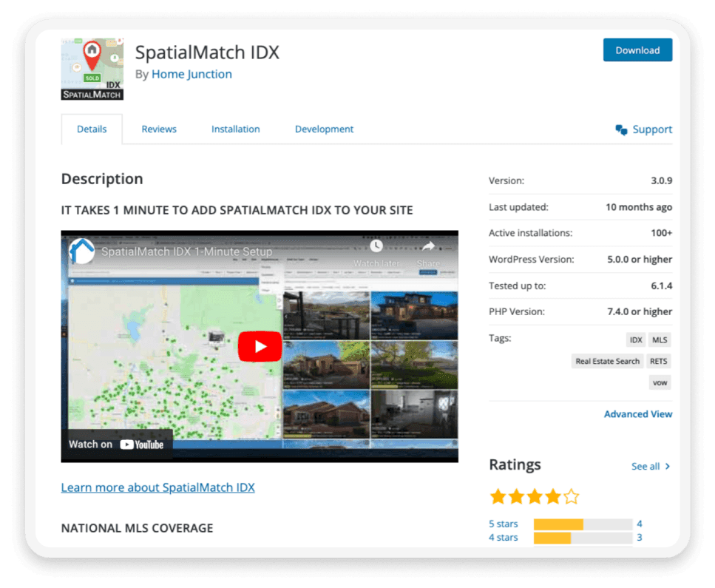This screenshot has width=715, height=588.
Task: Select the IDX tag
Action: point(636,339)
